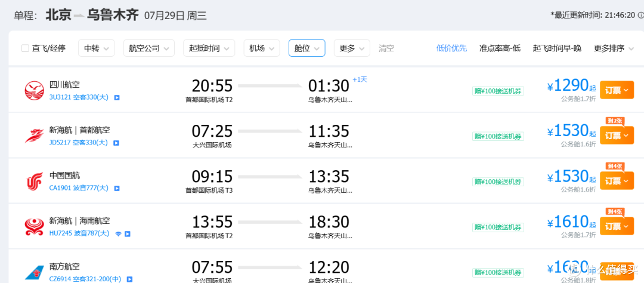Click the 01:30 arrival time

pos(329,86)
